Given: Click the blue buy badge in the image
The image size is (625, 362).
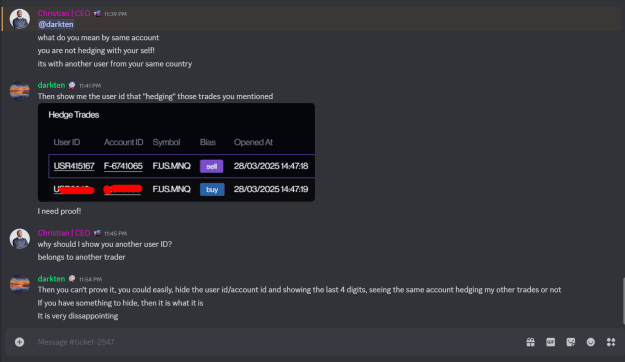Looking at the screenshot, I should 212,189.
